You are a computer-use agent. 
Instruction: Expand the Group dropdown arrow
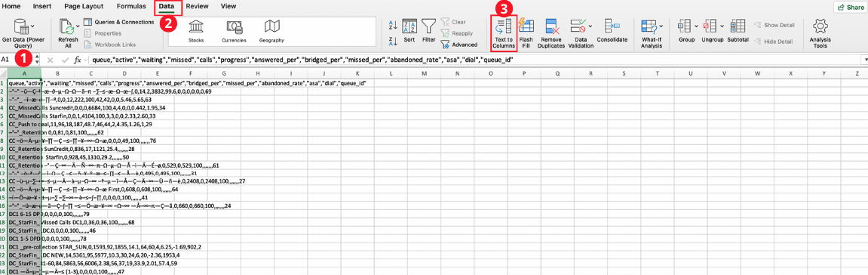tap(695, 26)
